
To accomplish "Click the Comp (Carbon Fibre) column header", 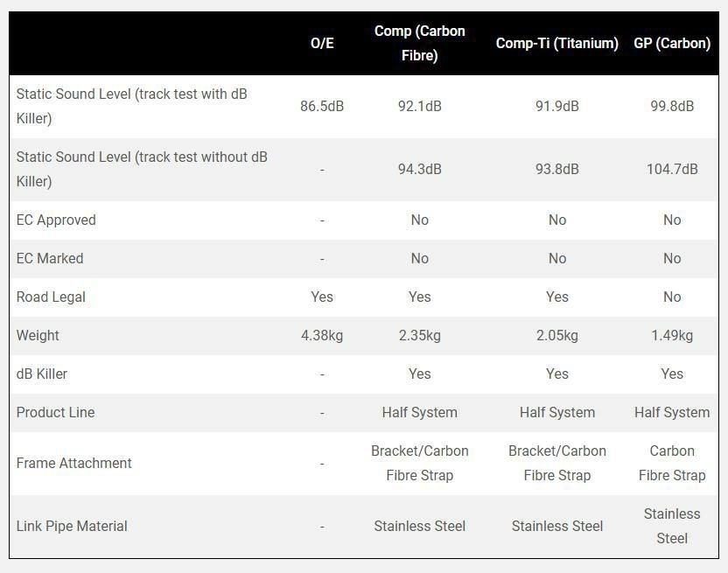I will pos(419,43).
